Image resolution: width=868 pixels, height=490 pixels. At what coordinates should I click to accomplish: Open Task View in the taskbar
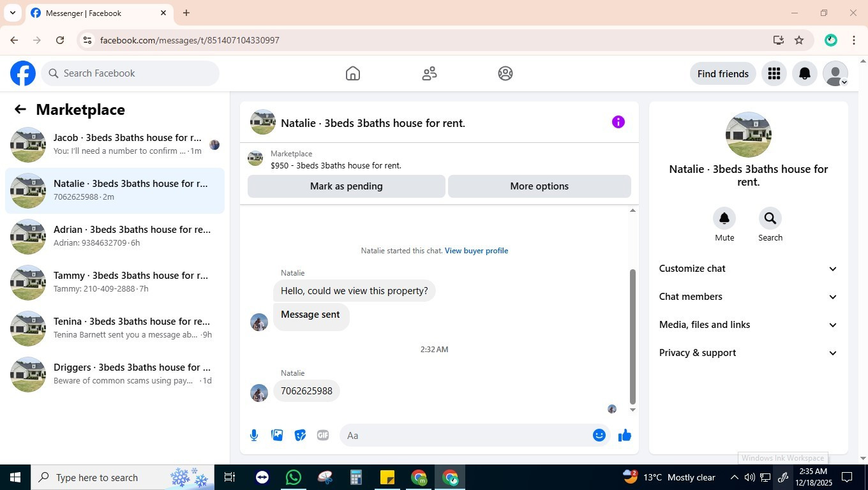(x=230, y=477)
